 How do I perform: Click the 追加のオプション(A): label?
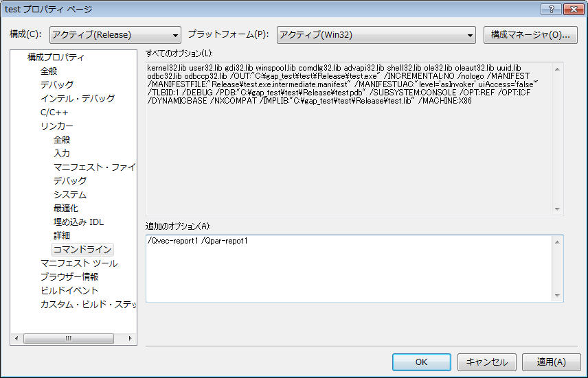(x=178, y=226)
